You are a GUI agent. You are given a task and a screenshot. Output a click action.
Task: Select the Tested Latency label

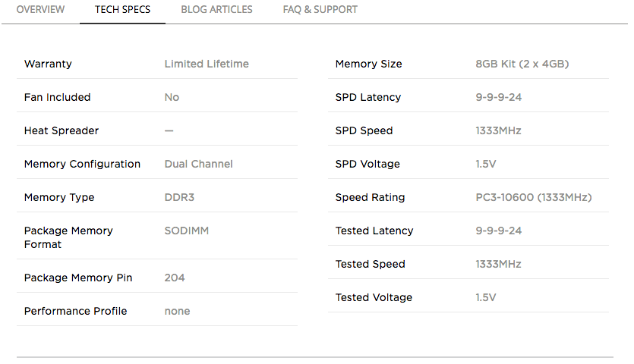point(374,231)
